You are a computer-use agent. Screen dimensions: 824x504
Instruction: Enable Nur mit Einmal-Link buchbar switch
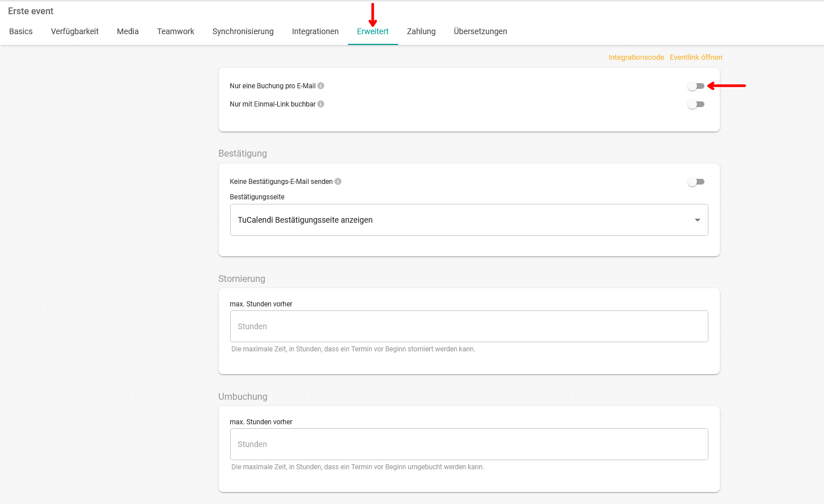[696, 104]
